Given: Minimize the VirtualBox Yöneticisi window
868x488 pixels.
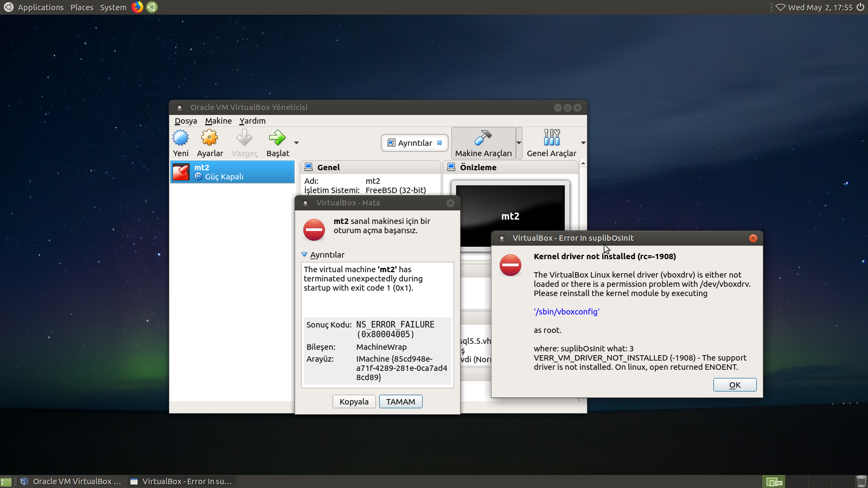Looking at the screenshot, I should coord(557,107).
